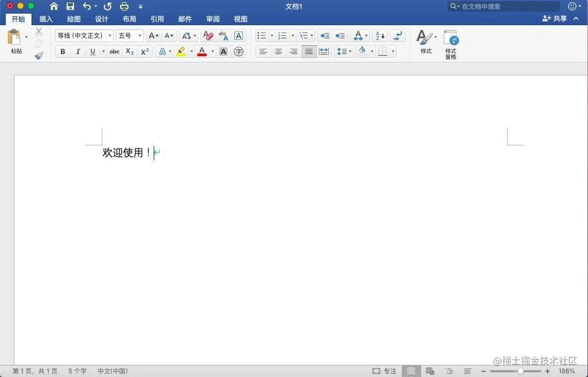588x377 pixels.
Task: Increase font size with the A up icon
Action: [154, 36]
